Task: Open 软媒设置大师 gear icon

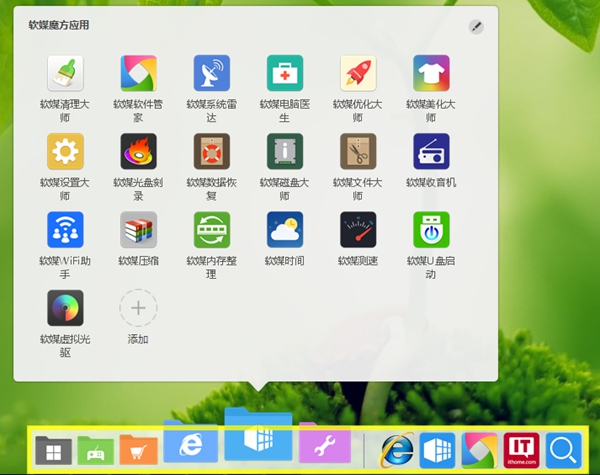Action: pos(65,151)
